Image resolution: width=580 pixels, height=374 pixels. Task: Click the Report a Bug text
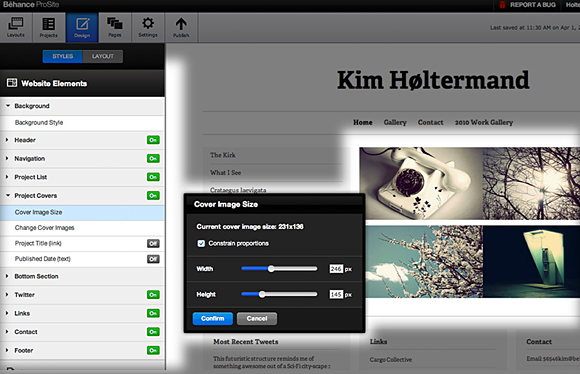click(x=533, y=5)
